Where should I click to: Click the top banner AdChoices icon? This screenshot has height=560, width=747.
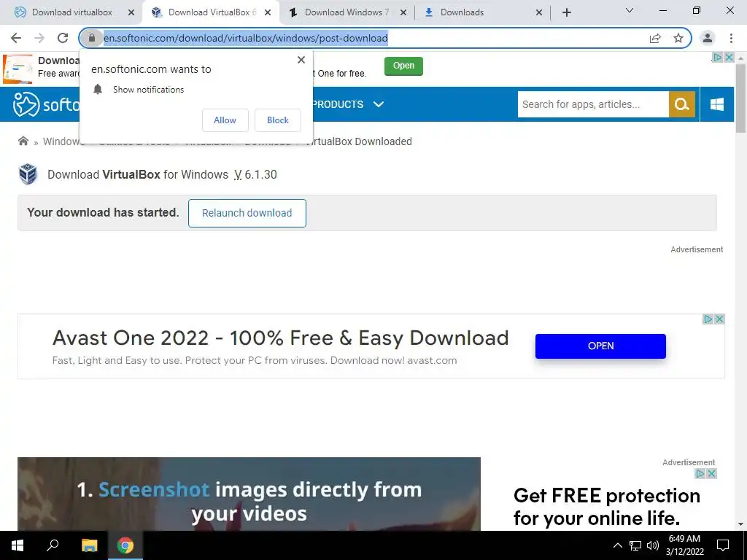(718, 58)
